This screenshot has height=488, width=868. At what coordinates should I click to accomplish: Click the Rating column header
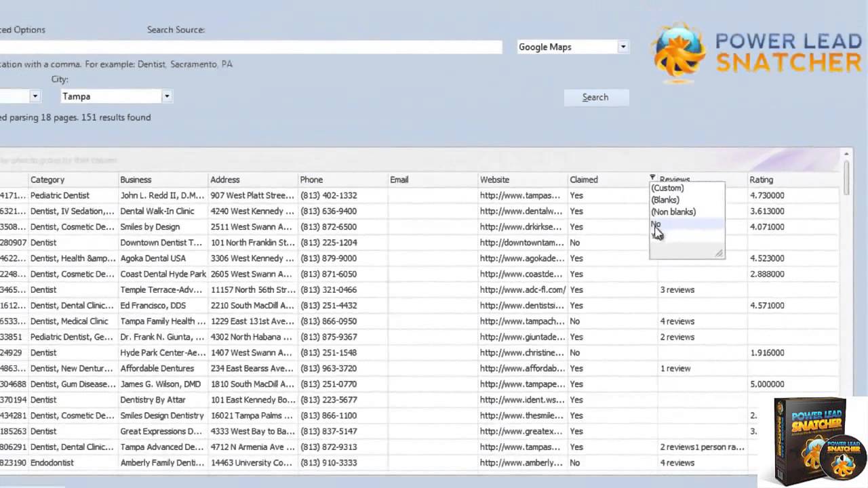761,180
